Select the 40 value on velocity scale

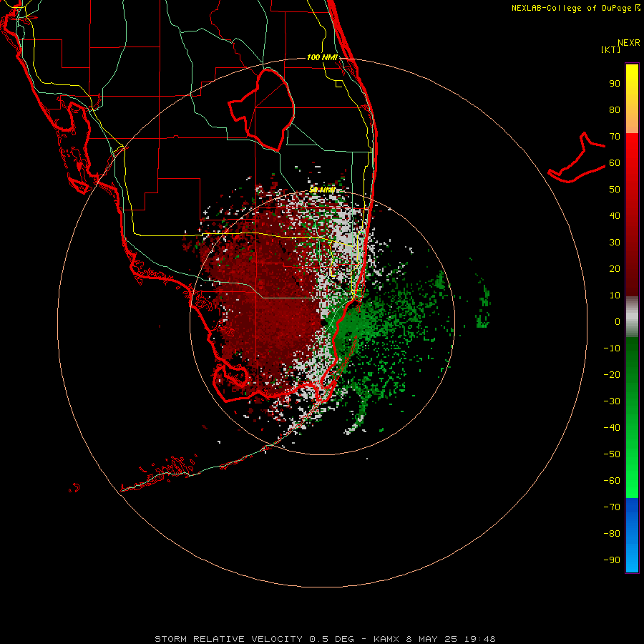tap(615, 216)
